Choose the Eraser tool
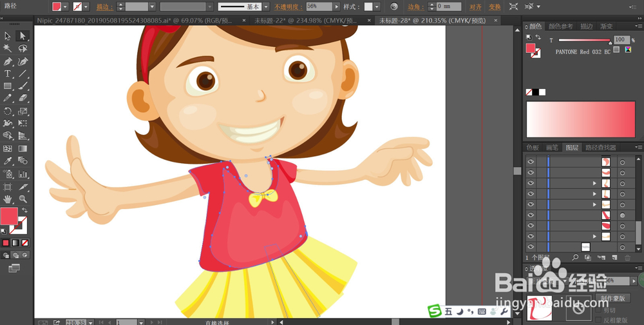The height and width of the screenshot is (325, 644). click(23, 98)
